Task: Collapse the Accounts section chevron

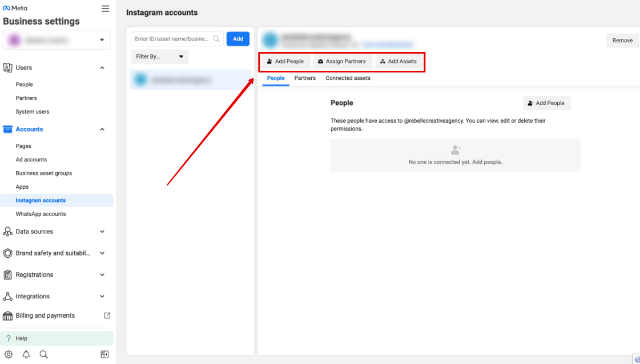Action: [x=102, y=130]
